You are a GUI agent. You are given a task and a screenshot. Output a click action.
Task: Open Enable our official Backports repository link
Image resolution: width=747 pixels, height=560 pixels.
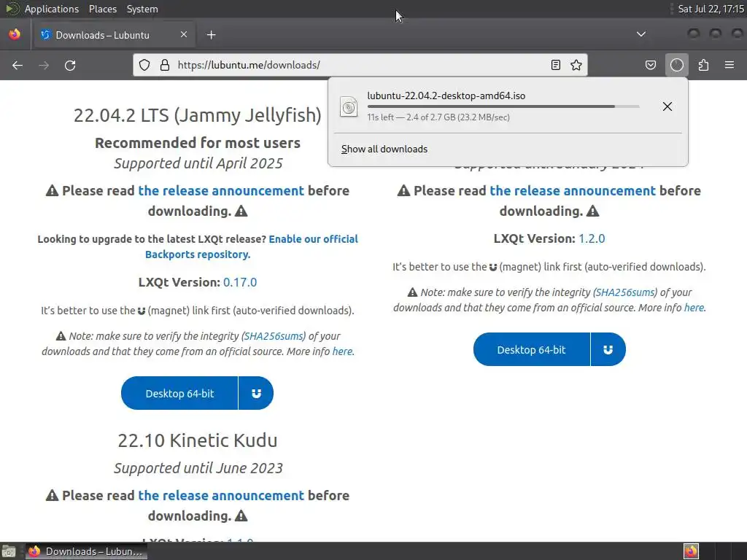pos(252,246)
